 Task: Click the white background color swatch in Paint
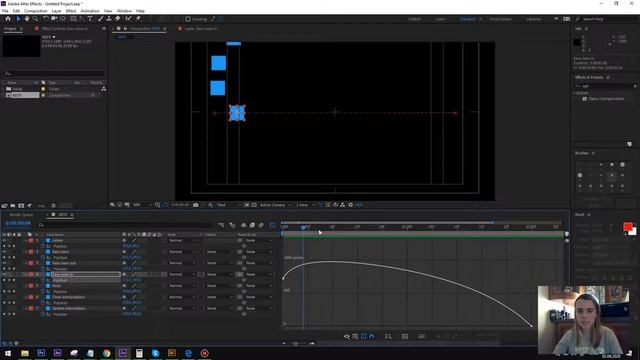pyautogui.click(x=633, y=232)
